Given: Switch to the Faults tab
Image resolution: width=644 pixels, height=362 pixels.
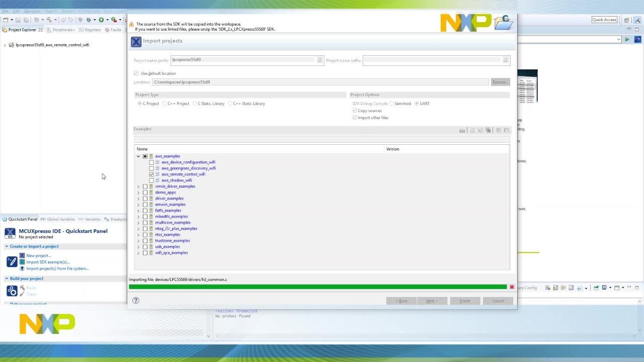Looking at the screenshot, I should 113,30.
